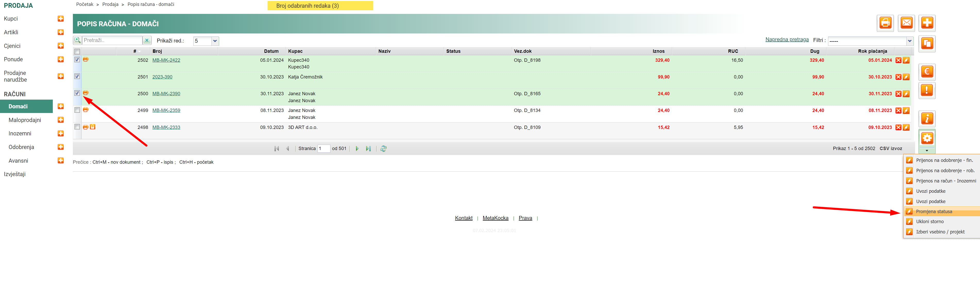Choose Promjena statusa from the menu
The height and width of the screenshot is (297, 980).
(x=934, y=212)
